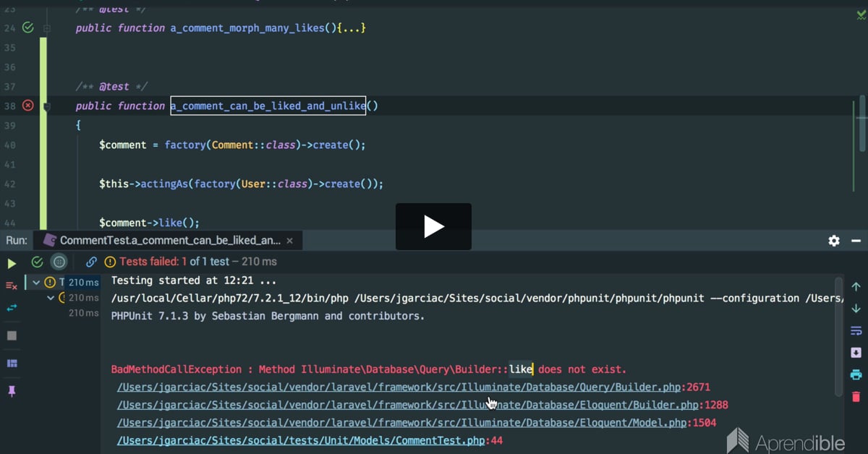Image resolution: width=868 pixels, height=454 pixels.
Task: Click the third tree row's 210 ms duration
Action: pyautogui.click(x=84, y=313)
